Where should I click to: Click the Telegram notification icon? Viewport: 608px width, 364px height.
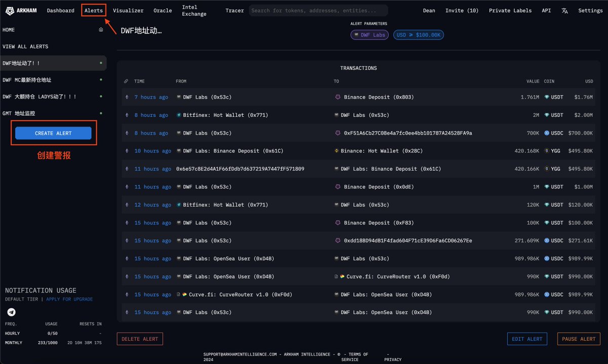[x=11, y=312]
